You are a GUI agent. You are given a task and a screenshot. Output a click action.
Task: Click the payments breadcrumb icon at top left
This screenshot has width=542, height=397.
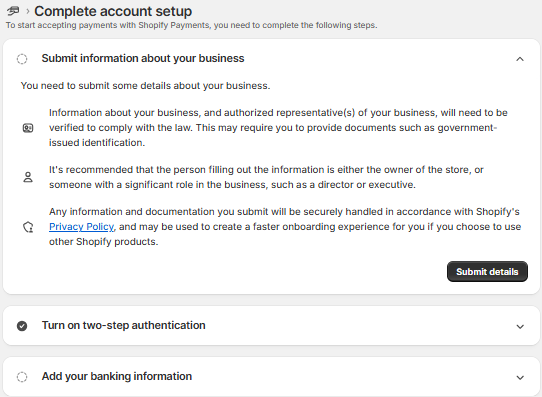tap(13, 11)
